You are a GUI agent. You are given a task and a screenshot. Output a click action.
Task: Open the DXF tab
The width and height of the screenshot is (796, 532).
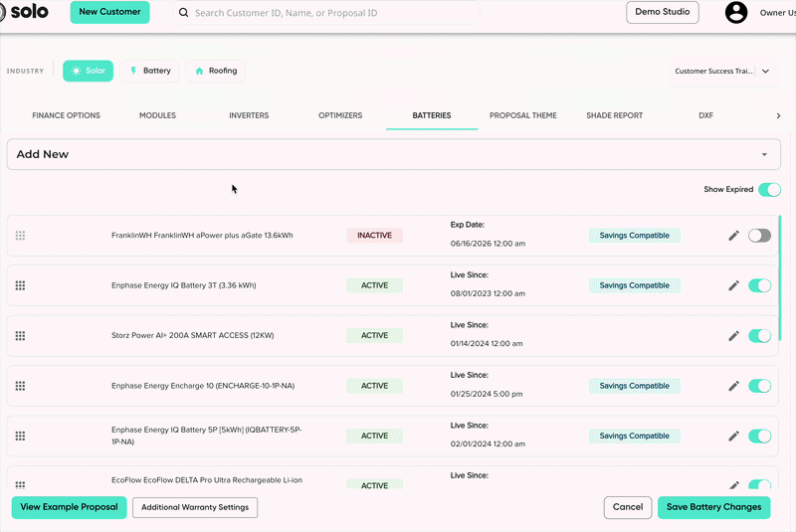coord(705,115)
